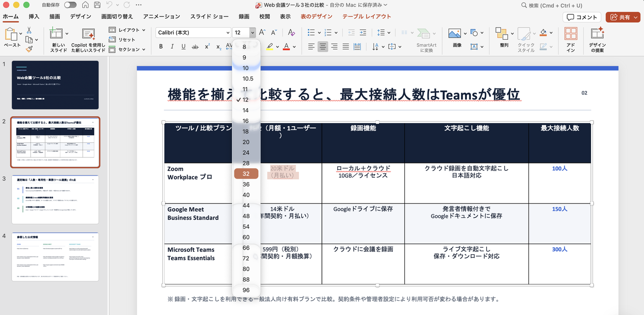Open the title bar ellipsis menu

pyautogui.click(x=139, y=5)
